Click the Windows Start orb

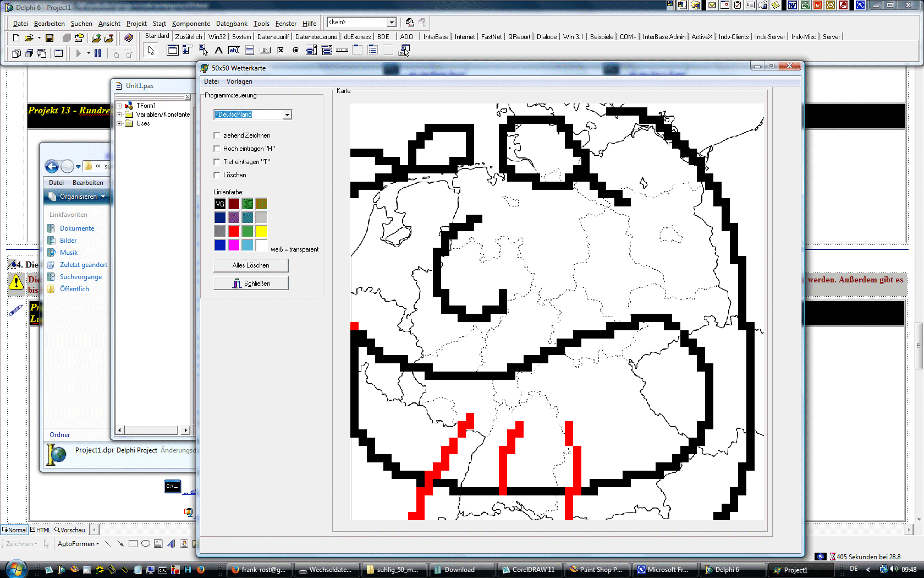pyautogui.click(x=15, y=569)
